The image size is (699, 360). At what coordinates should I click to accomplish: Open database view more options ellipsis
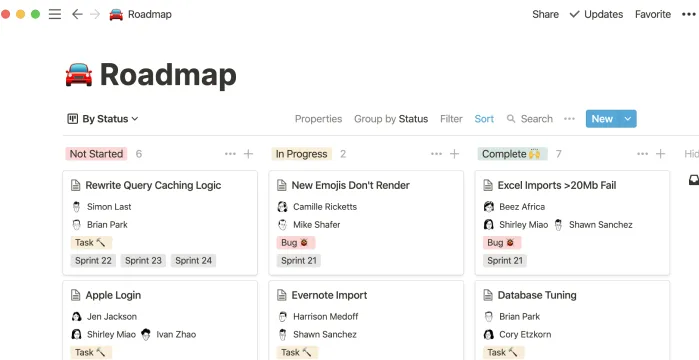coord(569,119)
